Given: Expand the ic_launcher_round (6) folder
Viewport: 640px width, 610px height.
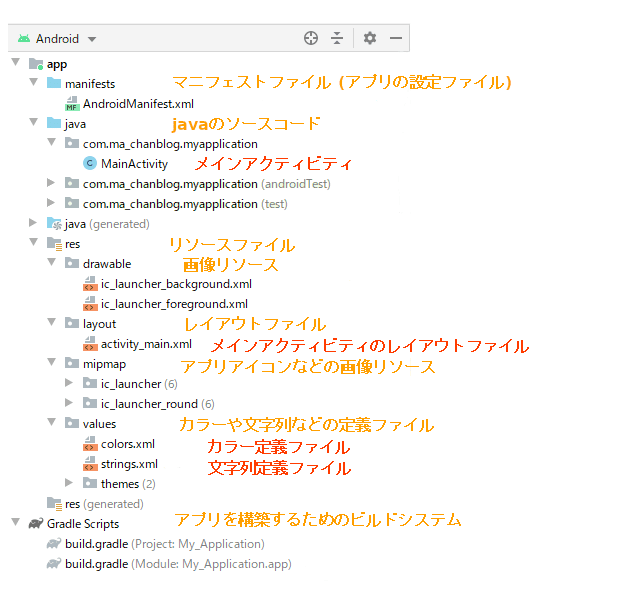Looking at the screenshot, I should (69, 403).
